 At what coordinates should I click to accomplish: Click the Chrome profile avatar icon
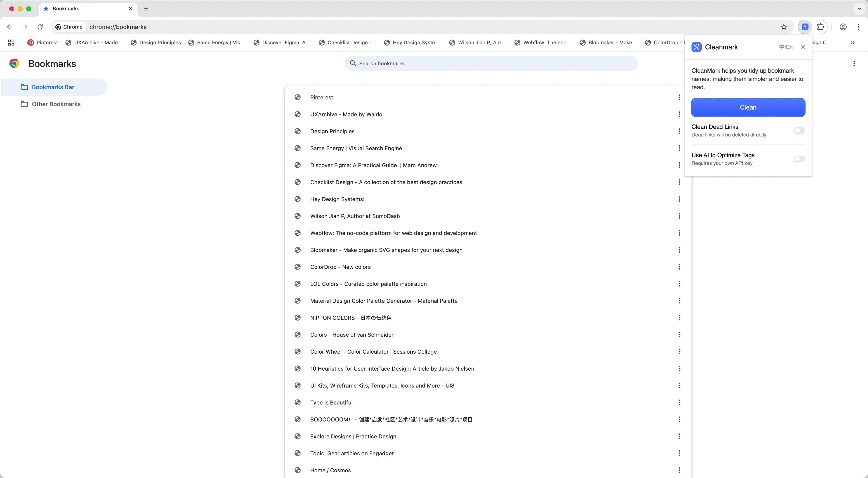coord(843,27)
